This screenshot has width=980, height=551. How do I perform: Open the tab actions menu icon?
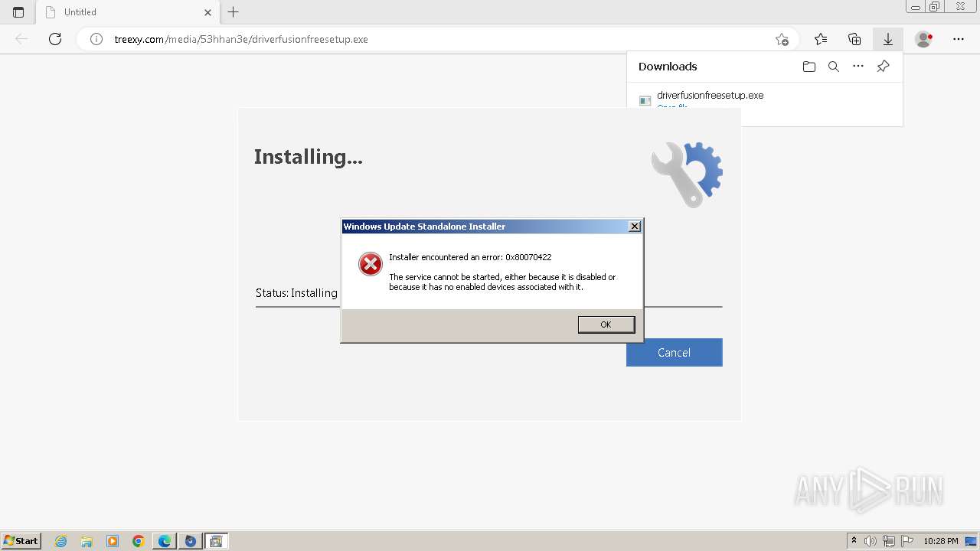(18, 12)
